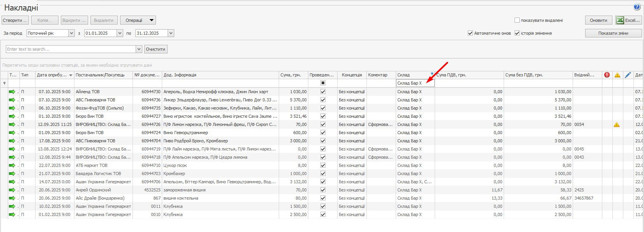Expand the Поточний рік period dropdown
The width and height of the screenshot is (644, 232).
[71, 33]
